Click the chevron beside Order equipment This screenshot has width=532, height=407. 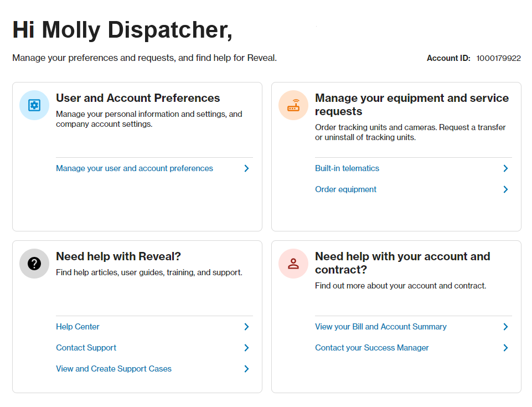click(x=505, y=189)
